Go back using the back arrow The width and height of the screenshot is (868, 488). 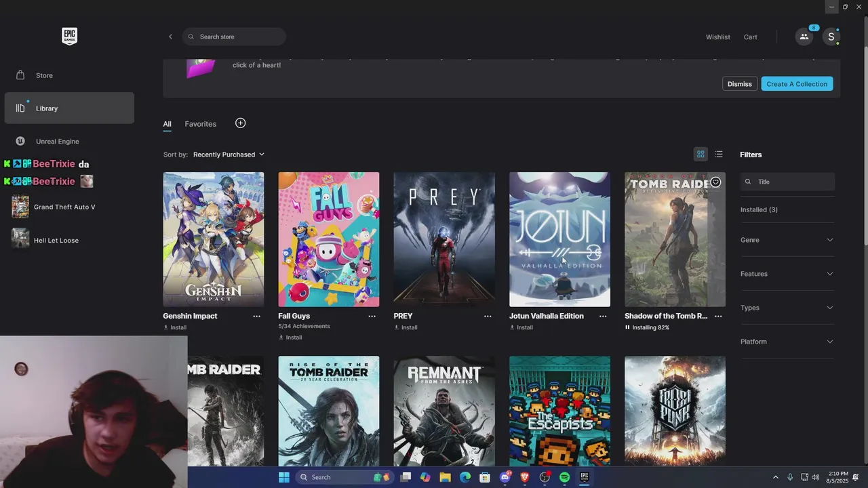point(170,37)
